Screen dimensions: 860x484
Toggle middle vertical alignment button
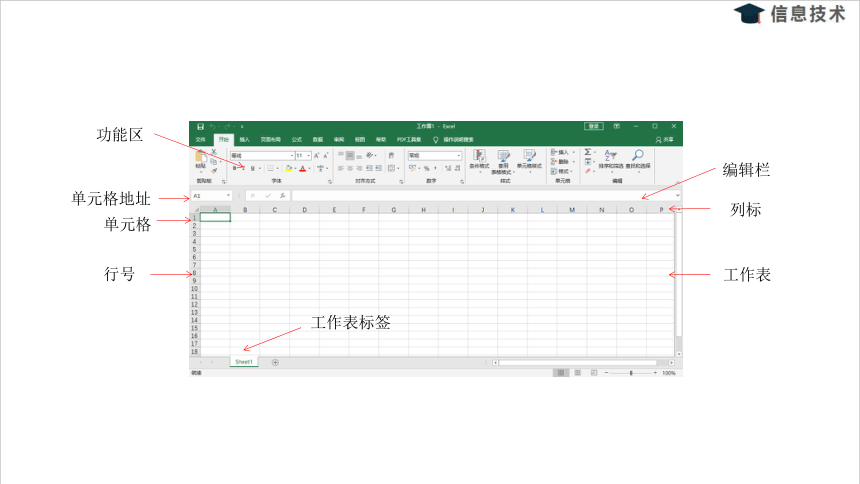tap(350, 155)
